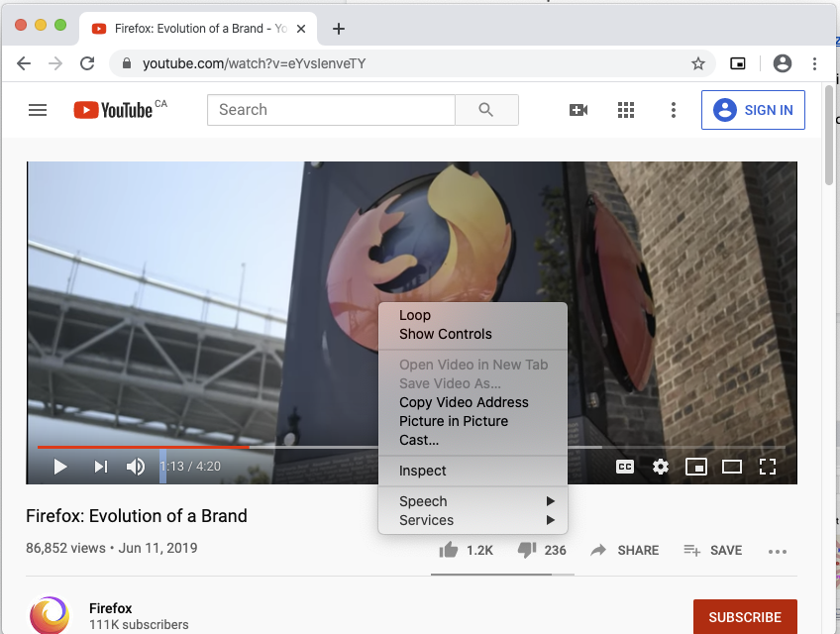This screenshot has height=634, width=840.
Task: Click the SHARE button
Action: pos(624,551)
